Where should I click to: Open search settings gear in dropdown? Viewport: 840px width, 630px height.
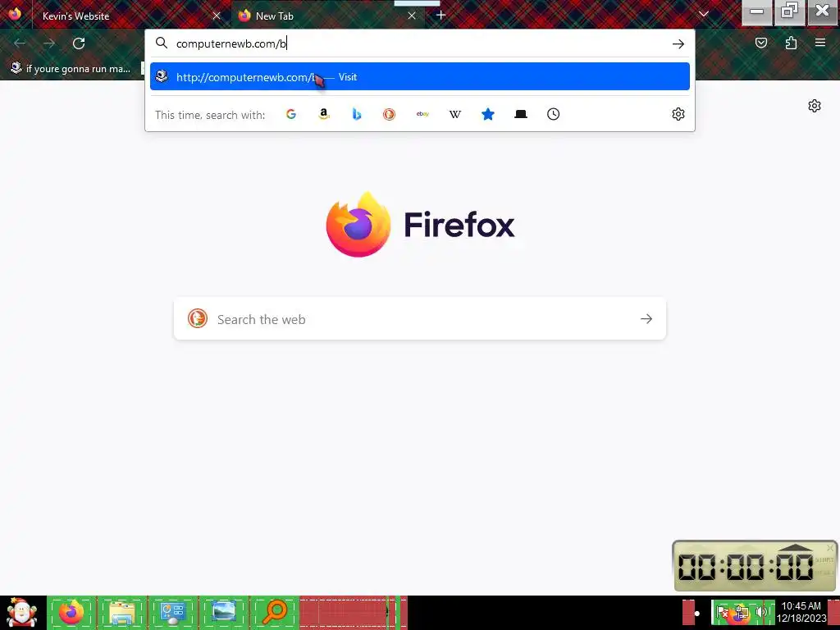678,114
